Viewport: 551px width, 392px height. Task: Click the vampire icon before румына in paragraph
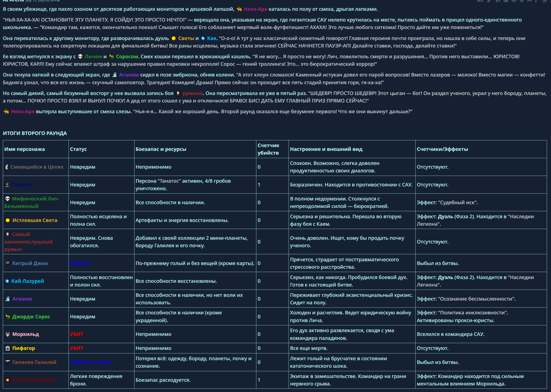(x=178, y=93)
